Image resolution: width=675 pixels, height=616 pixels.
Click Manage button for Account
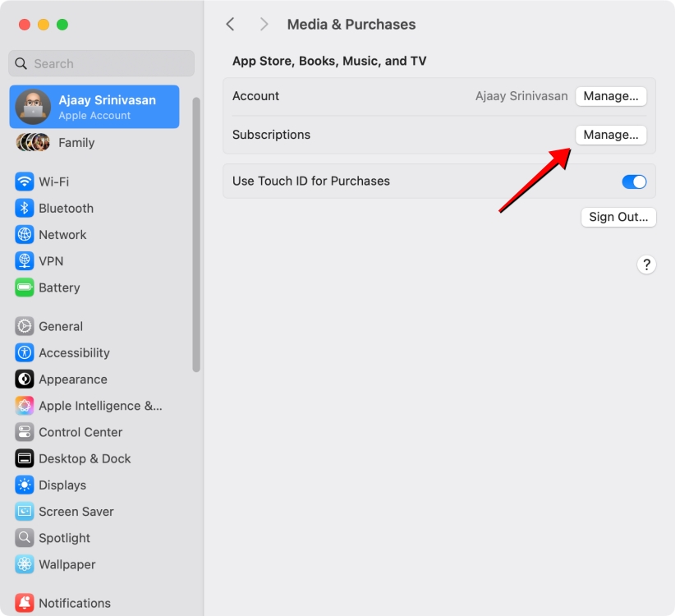pos(611,96)
